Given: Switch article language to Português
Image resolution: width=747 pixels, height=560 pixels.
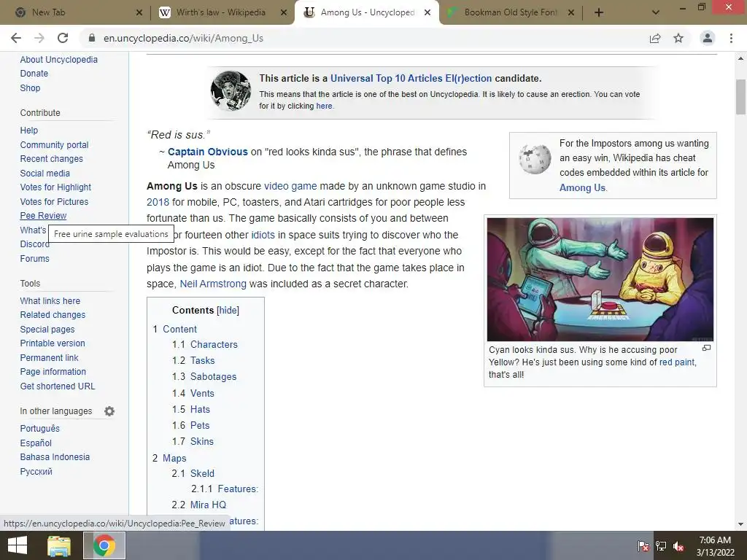Looking at the screenshot, I should click(x=40, y=429).
